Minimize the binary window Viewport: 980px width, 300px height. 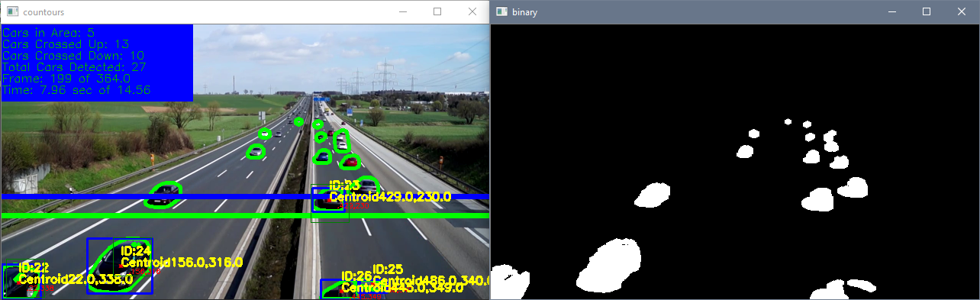[891, 12]
